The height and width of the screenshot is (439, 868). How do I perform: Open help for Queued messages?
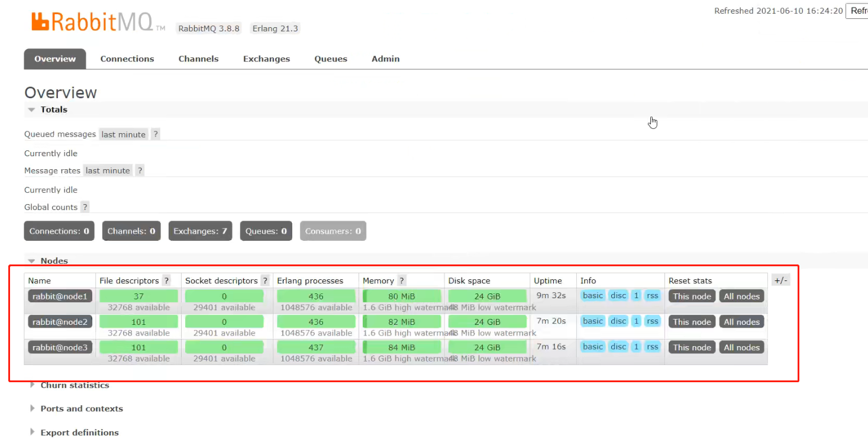(156, 134)
